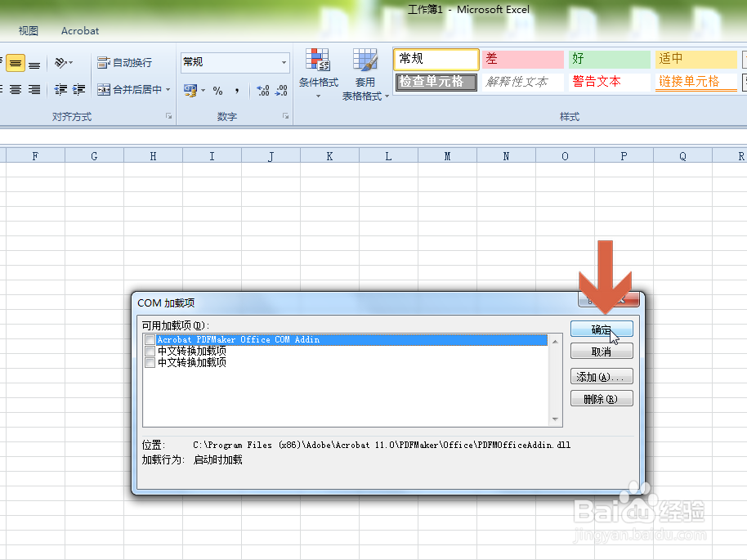
Task: Click 添加(A)... button
Action: coord(602,377)
